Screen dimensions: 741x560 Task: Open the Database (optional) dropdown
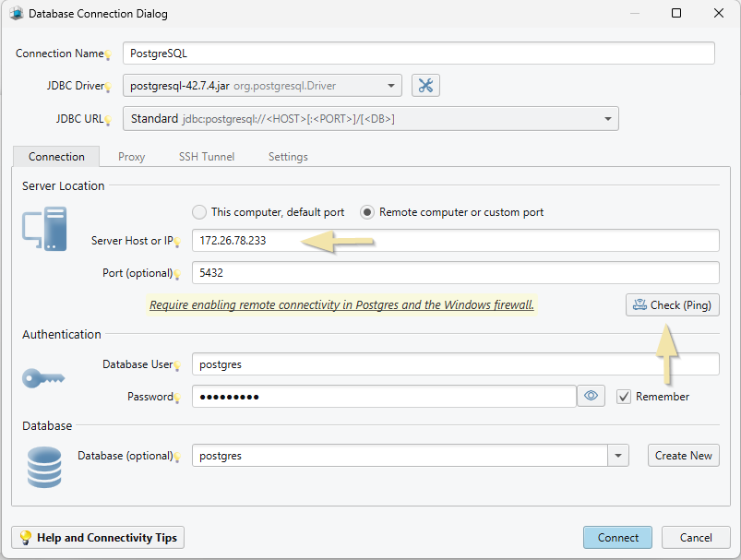[617, 455]
